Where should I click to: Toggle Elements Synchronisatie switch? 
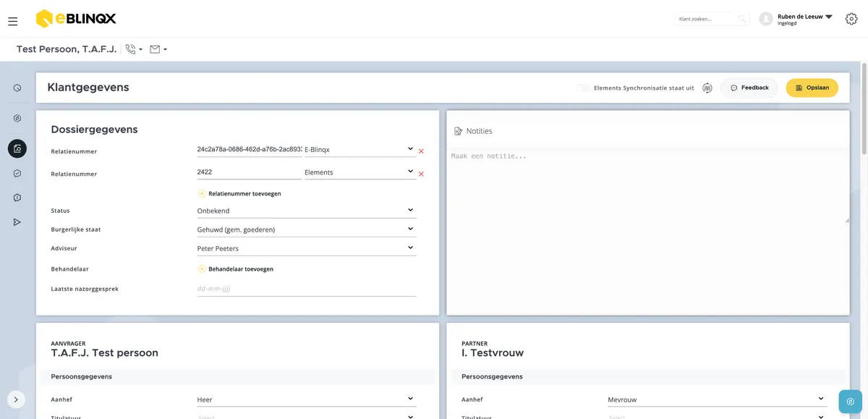click(583, 88)
